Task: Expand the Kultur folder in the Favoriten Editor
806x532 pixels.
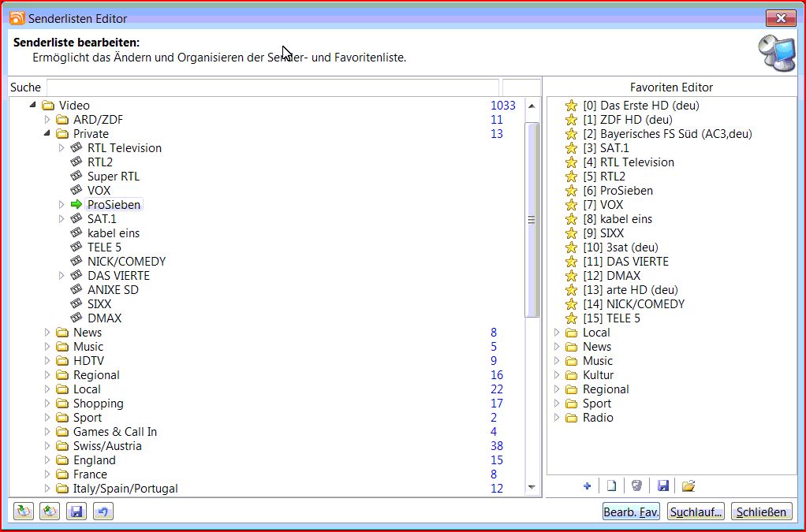Action: pos(557,375)
